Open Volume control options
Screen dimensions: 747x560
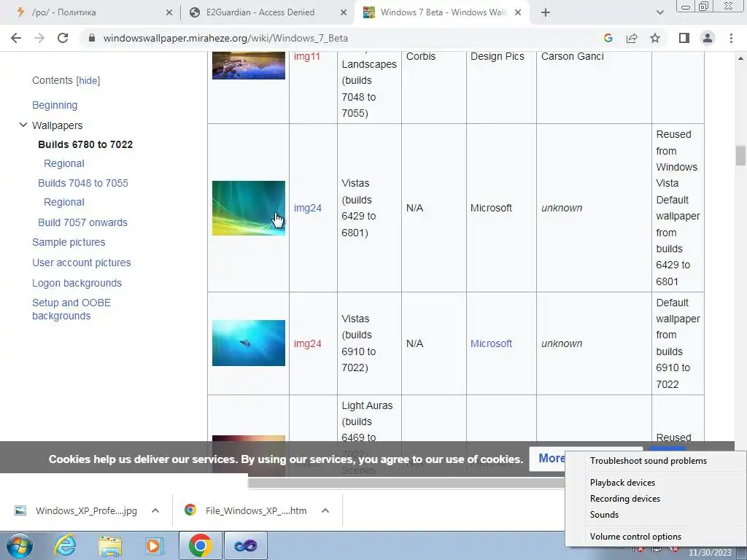point(635,537)
